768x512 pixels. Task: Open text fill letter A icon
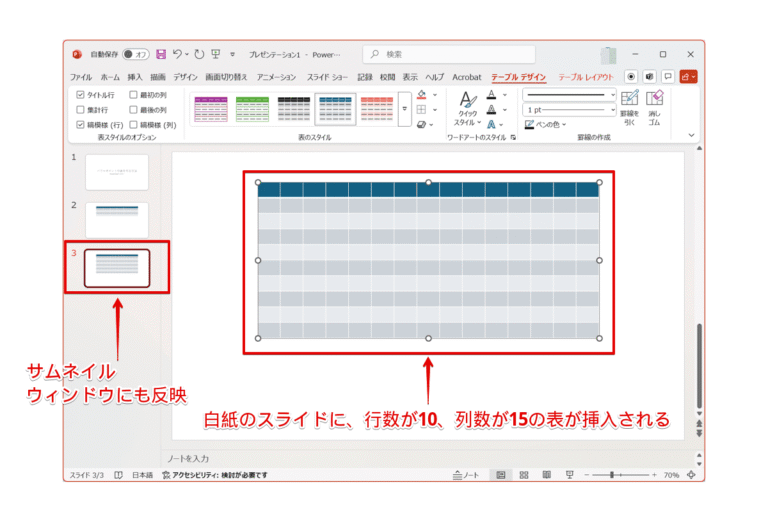pyautogui.click(x=492, y=95)
